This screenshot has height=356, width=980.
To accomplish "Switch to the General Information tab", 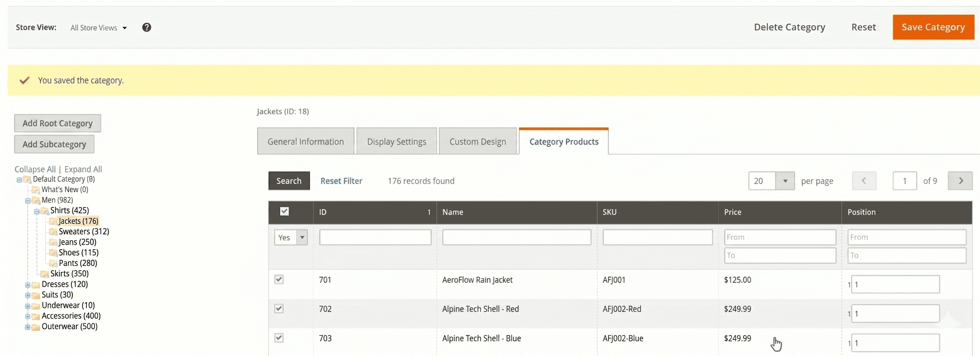I will 305,141.
